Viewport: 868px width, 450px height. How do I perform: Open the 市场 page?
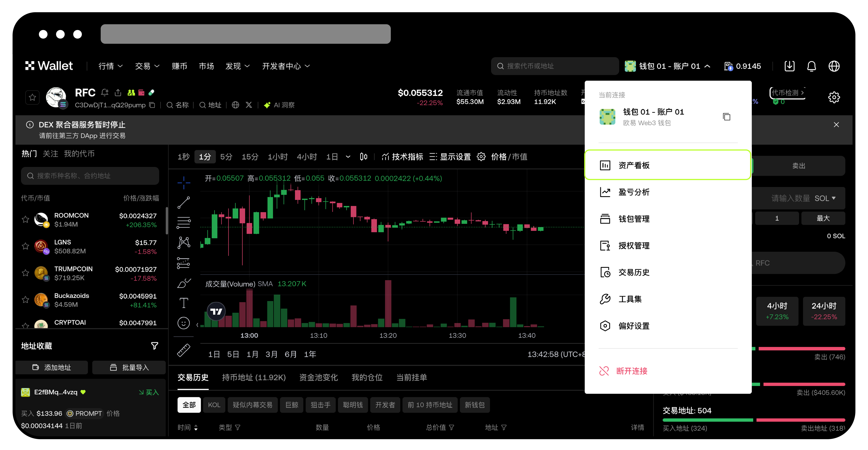[x=206, y=66]
